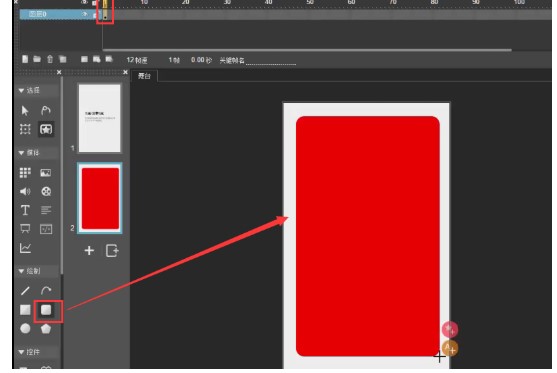The width and height of the screenshot is (557, 373).
Task: Click the last frame icon before frame rate
Action: [109, 59]
